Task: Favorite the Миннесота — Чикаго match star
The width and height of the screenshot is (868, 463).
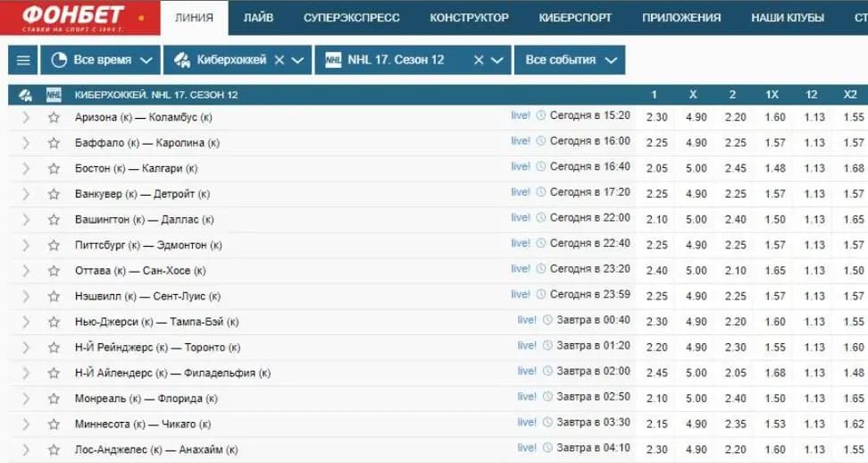Action: click(x=54, y=425)
